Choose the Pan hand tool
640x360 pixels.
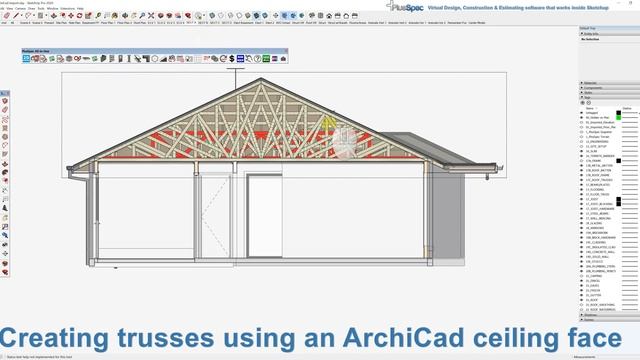point(134,16)
